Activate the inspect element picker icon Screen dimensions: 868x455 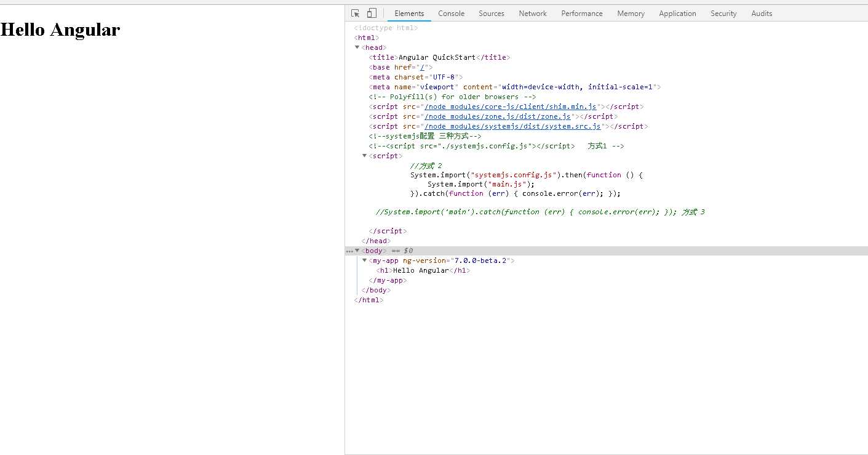pyautogui.click(x=355, y=13)
